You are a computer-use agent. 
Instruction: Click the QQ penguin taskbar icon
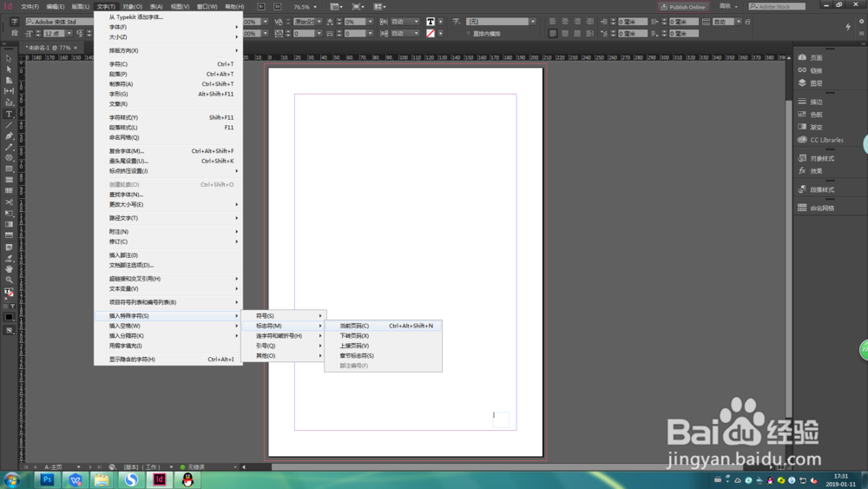point(187,479)
